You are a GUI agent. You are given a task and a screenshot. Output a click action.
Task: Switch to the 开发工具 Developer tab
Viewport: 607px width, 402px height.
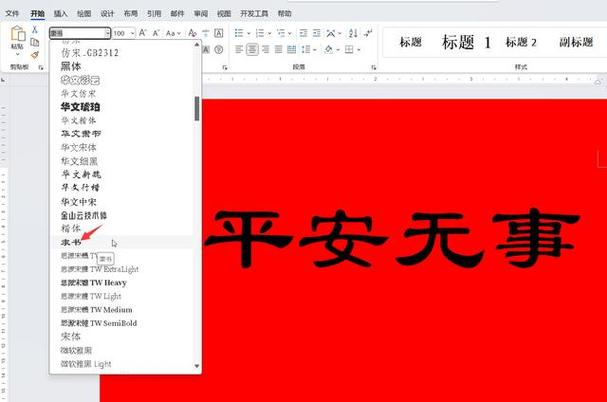[x=254, y=14]
